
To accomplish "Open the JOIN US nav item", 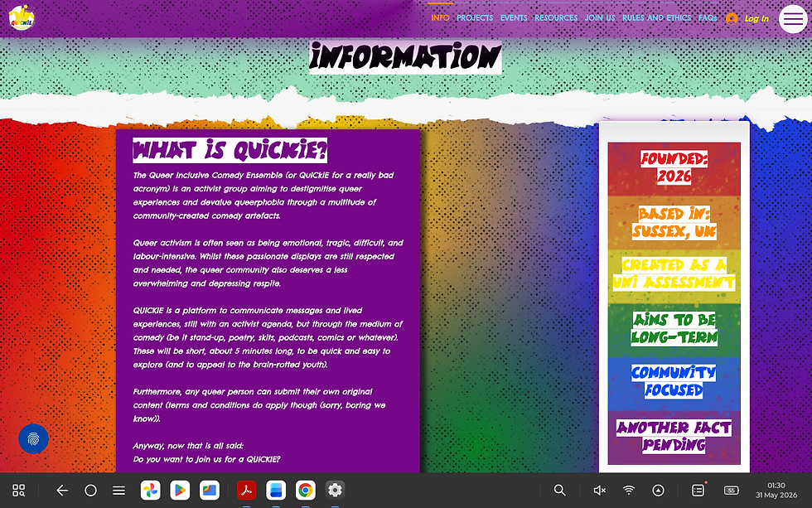I will (x=600, y=17).
